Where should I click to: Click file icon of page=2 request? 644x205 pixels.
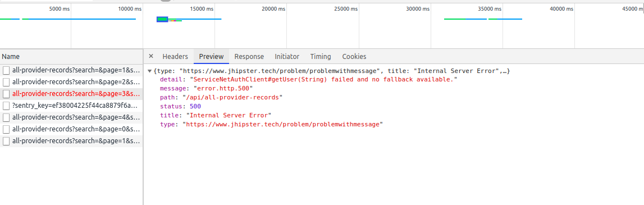point(6,82)
